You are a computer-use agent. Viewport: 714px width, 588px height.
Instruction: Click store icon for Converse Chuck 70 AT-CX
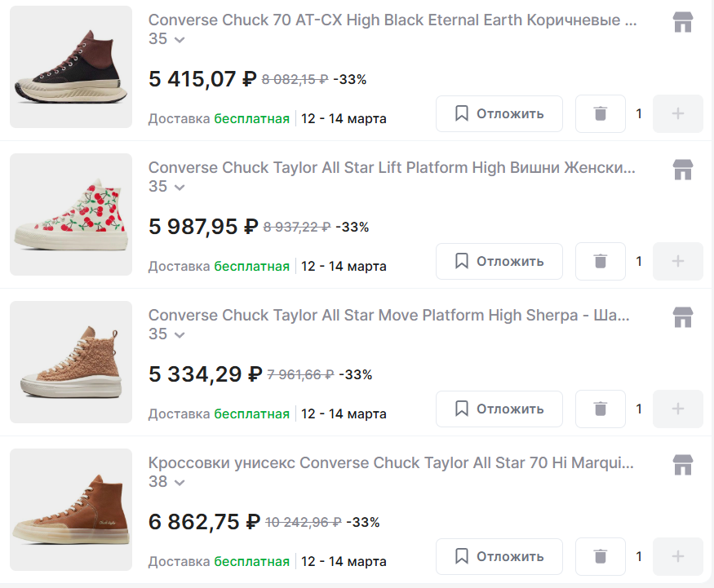[x=682, y=23]
